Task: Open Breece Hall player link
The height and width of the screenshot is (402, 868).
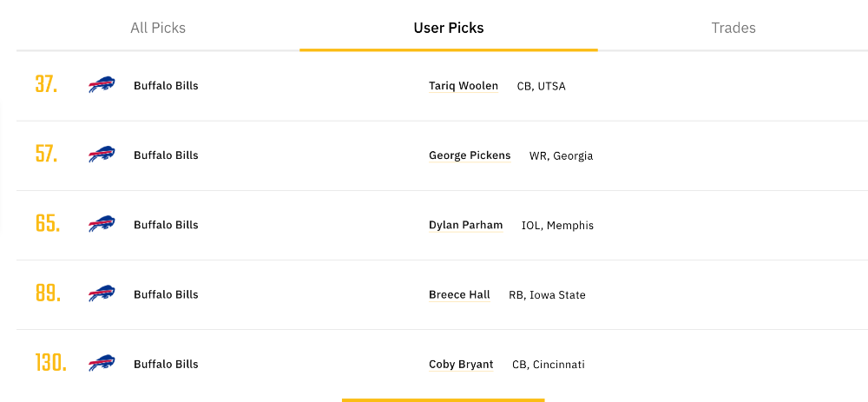Action: pos(459,294)
